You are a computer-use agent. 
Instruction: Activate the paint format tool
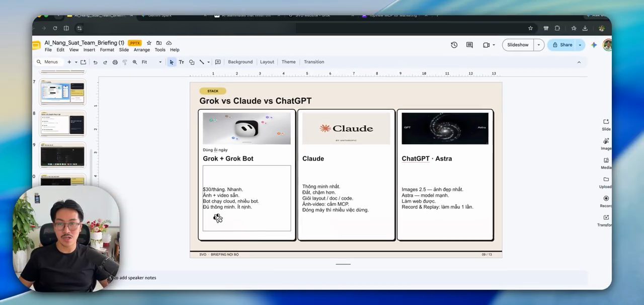[125, 62]
